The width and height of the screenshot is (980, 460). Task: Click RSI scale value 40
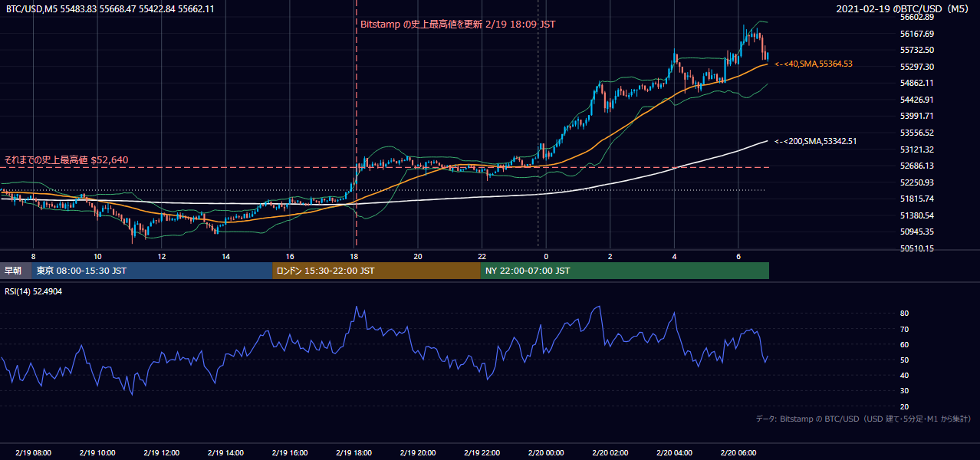(904, 375)
